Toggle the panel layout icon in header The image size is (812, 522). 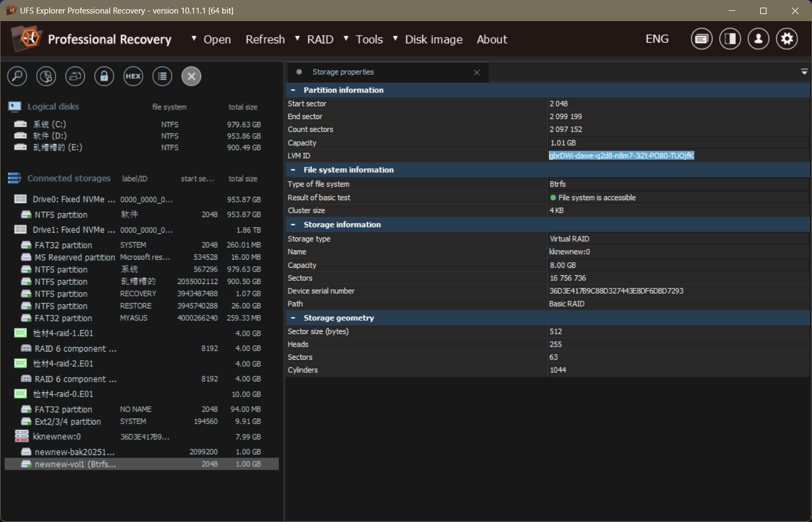click(730, 39)
